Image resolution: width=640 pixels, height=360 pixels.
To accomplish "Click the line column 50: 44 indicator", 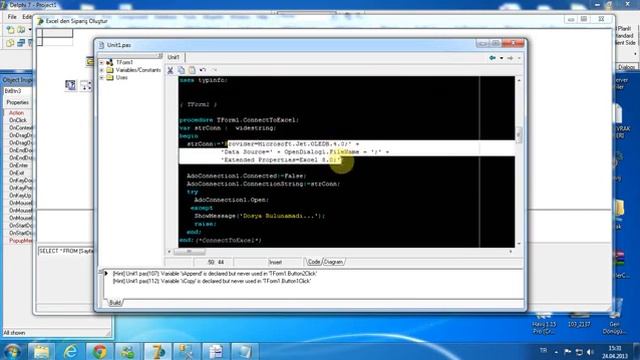I will coord(216,262).
